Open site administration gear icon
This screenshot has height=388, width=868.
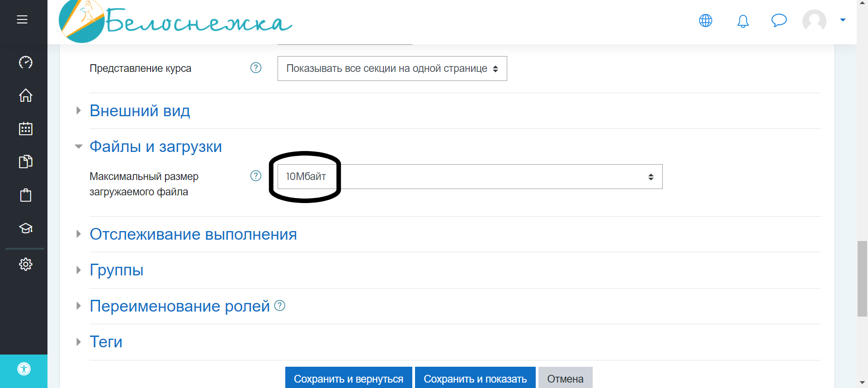pyautogui.click(x=26, y=264)
